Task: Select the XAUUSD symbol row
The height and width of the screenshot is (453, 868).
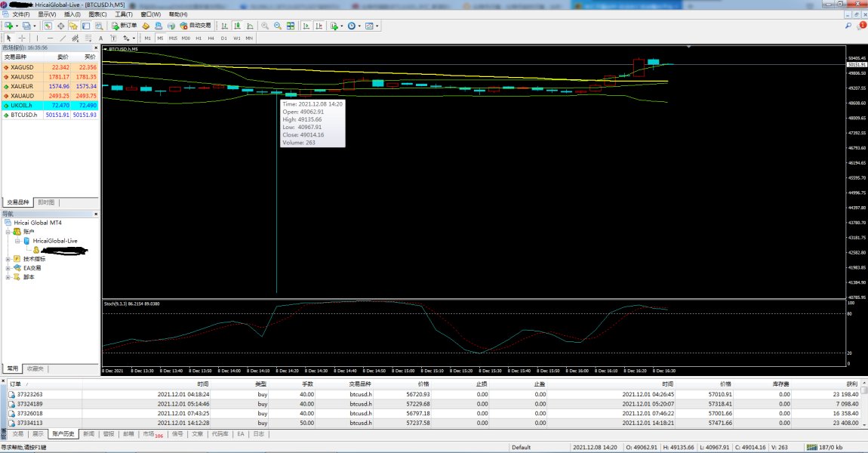Action: [x=23, y=76]
